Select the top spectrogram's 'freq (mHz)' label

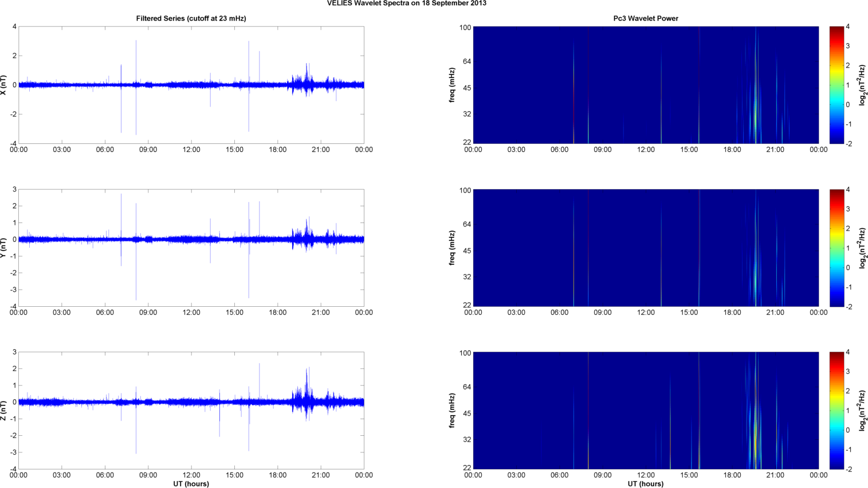(452, 85)
